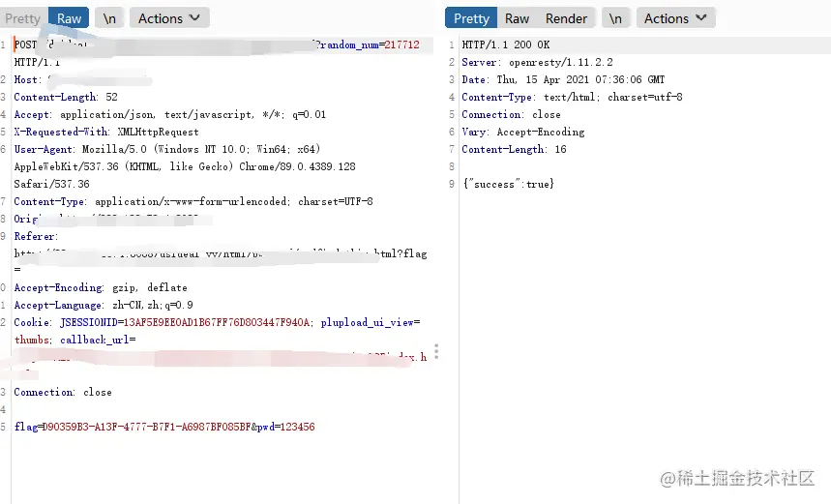Open Actions dropdown in response panel
The image size is (831, 504).
coord(675,18)
